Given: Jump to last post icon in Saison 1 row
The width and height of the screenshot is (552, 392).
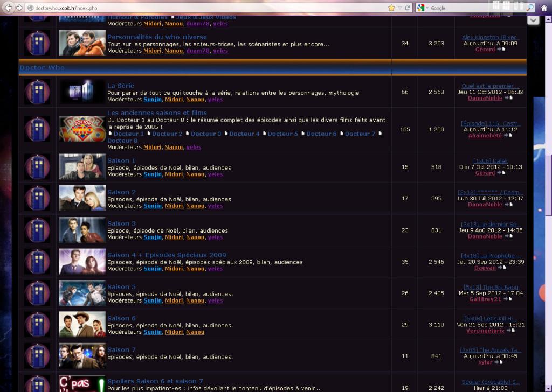Looking at the screenshot, I should [501, 173].
